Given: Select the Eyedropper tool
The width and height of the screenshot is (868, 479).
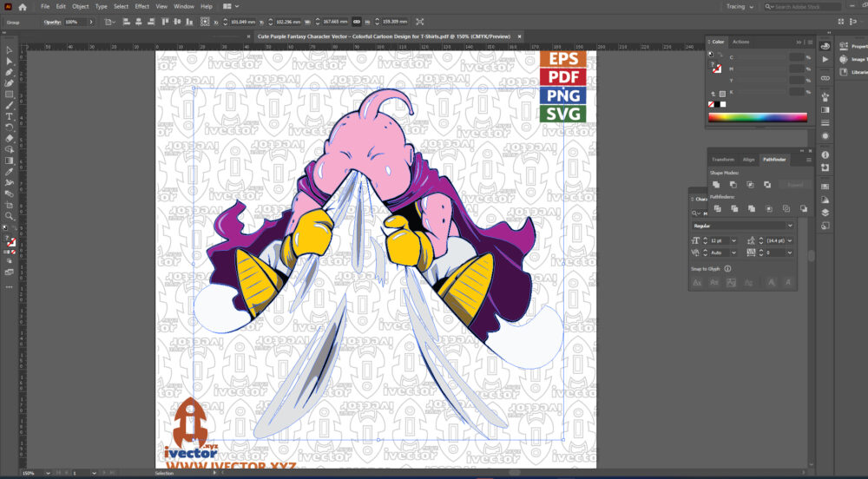Looking at the screenshot, I should (10, 172).
